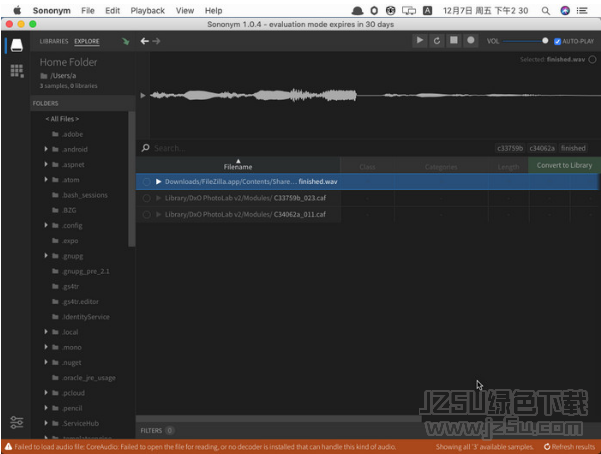Click the warning triangle in status bar

coord(8,447)
